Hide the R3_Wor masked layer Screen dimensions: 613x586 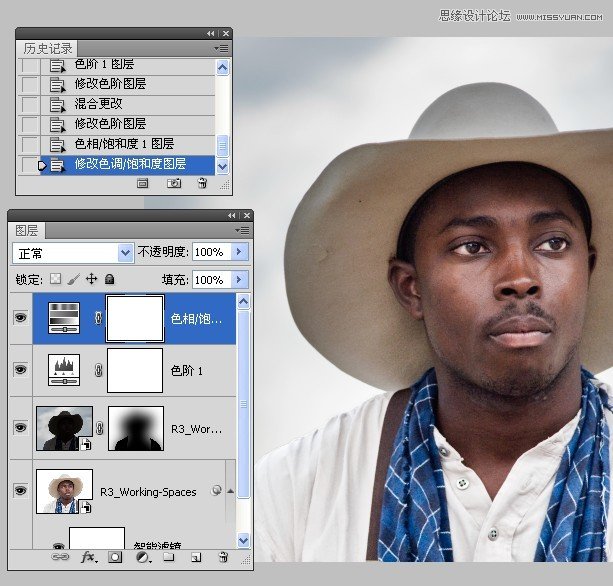click(x=20, y=427)
